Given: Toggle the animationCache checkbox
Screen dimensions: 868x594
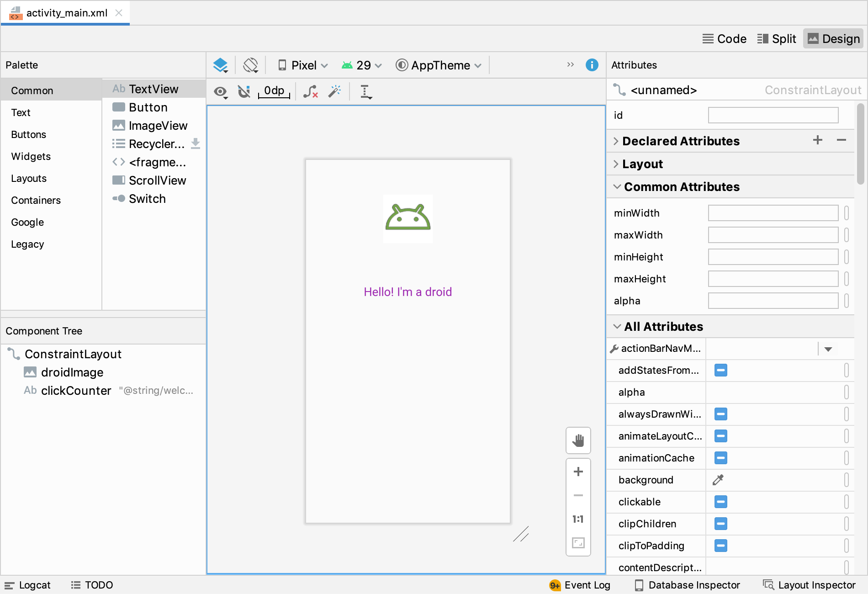Looking at the screenshot, I should tap(721, 458).
